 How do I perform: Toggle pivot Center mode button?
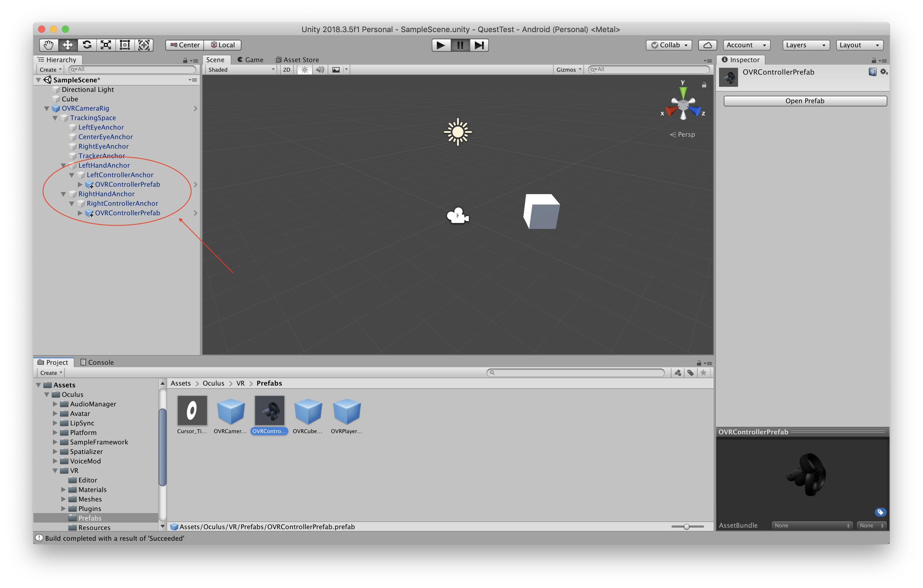click(185, 45)
